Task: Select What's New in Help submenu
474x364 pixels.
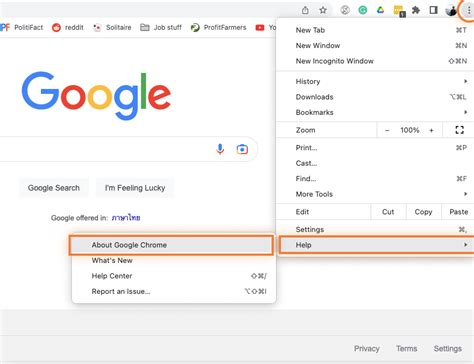Action: [x=174, y=260]
